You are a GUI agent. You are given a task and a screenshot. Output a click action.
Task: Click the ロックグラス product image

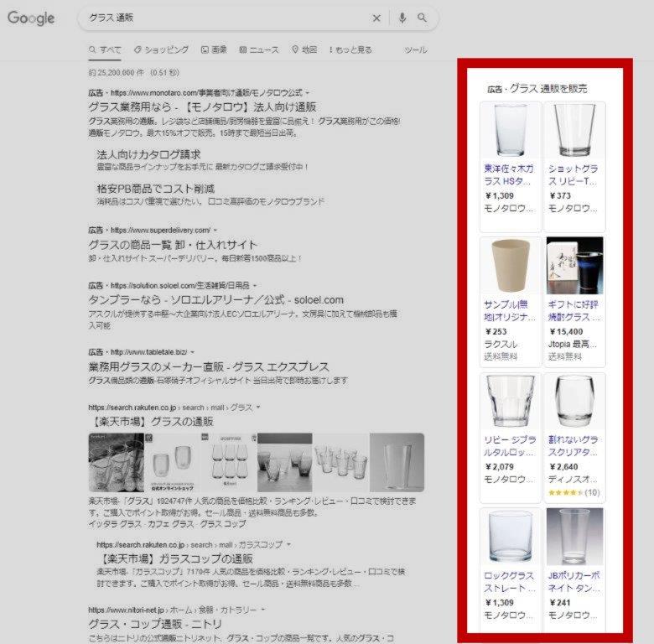coord(511,537)
